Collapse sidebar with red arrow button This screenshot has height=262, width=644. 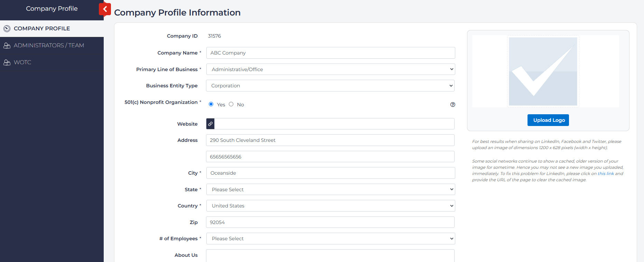[105, 9]
